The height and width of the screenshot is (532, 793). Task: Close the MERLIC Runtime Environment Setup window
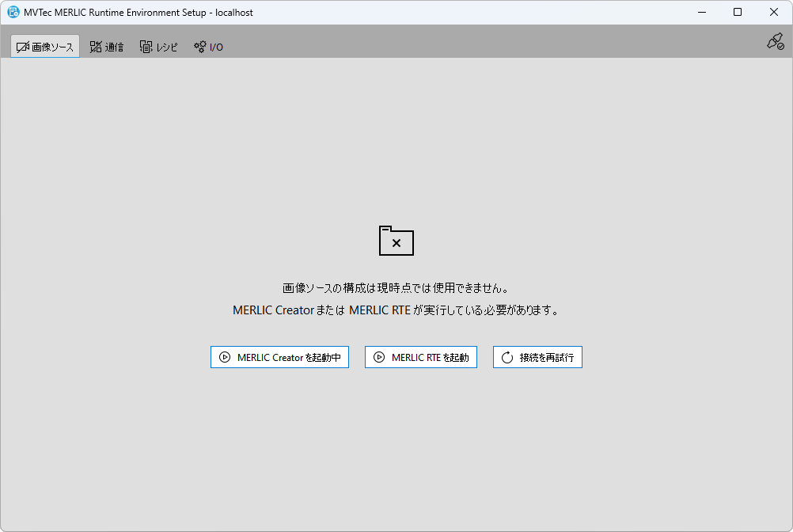point(774,13)
